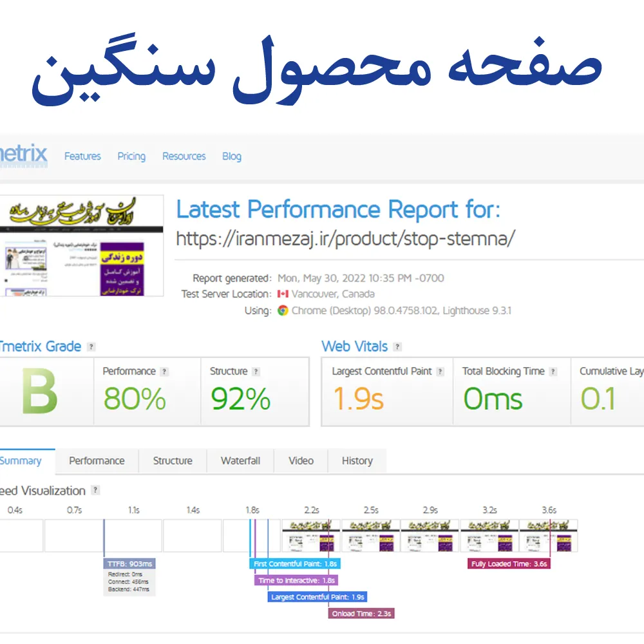Click help icon next to Largest Contentful Paint

coord(440,372)
